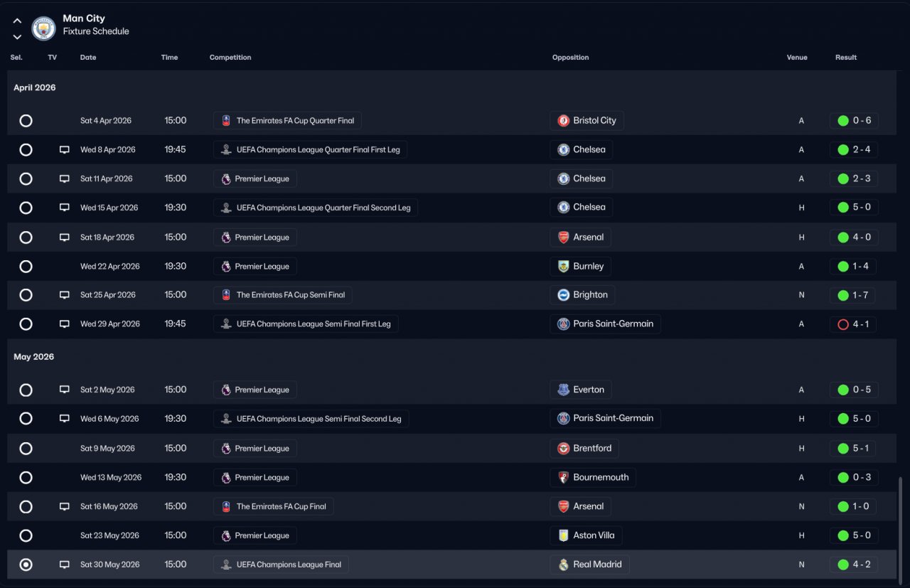Click the Brentford club badge

[563, 449]
